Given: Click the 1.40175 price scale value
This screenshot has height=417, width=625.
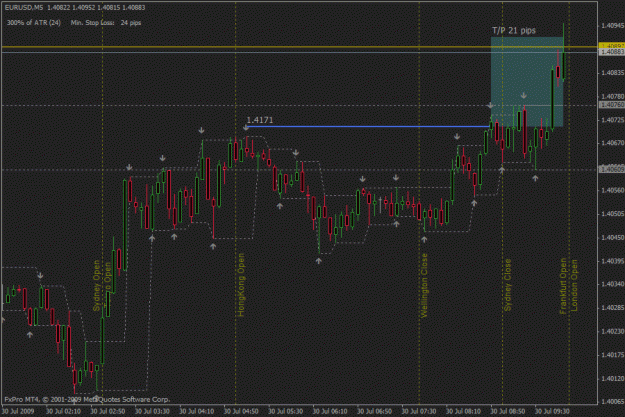Looking at the screenshot, I should point(612,355).
